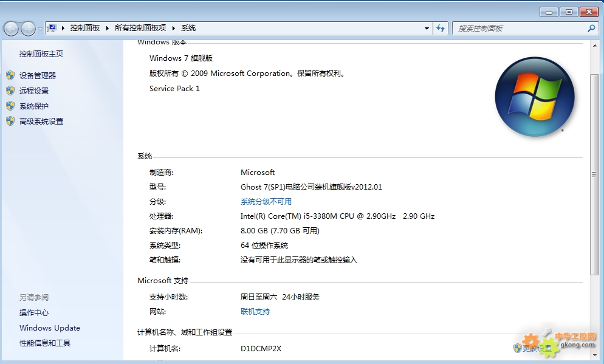604x364 pixels.
Task: Expand the arrow before 控制面板 breadcrumb
Action: [x=63, y=28]
